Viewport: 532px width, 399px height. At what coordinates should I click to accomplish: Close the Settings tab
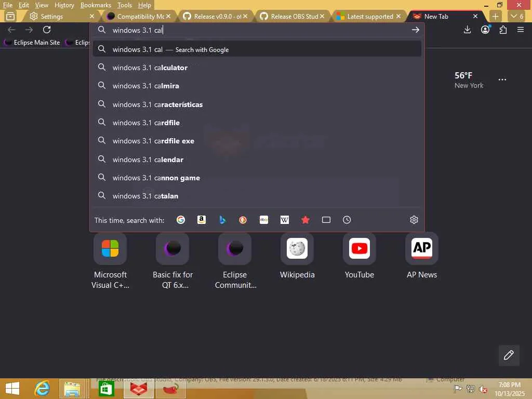(x=91, y=16)
